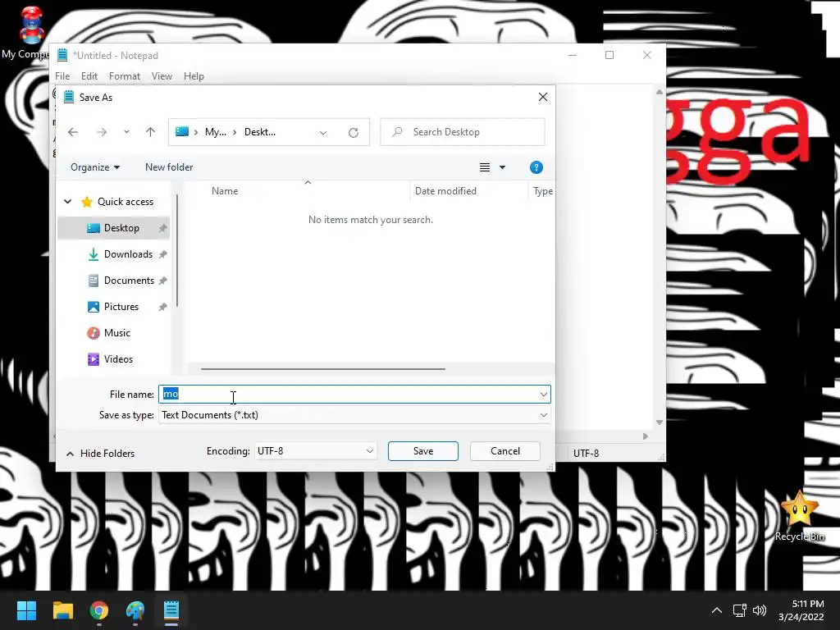Click the Search Desktop field
This screenshot has height=630, width=840.
click(x=463, y=132)
